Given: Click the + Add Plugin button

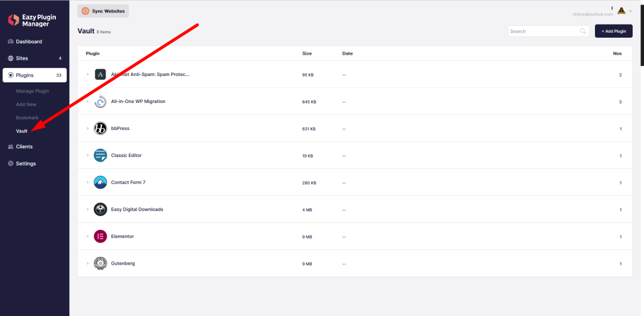Looking at the screenshot, I should [614, 31].
